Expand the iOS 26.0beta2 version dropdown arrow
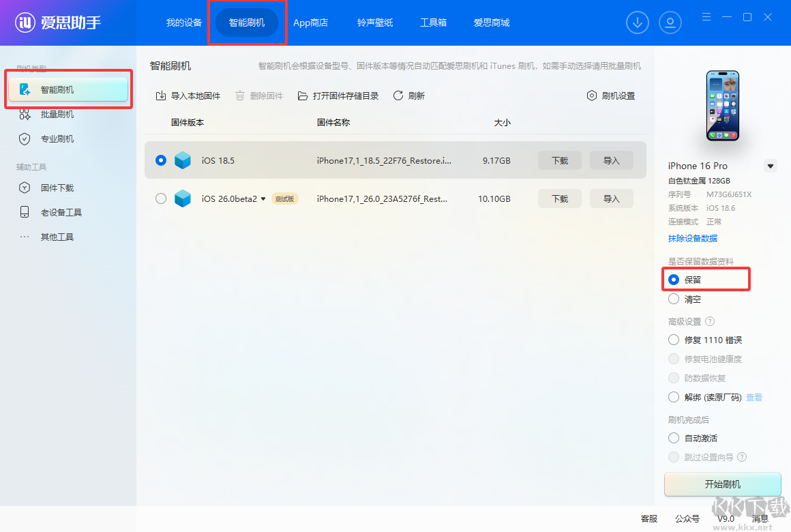Viewport: 791px width, 532px height. pyautogui.click(x=263, y=199)
